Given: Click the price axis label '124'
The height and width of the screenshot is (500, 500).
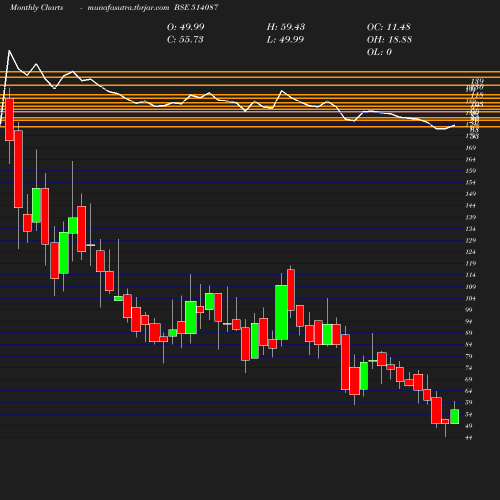Looking at the screenshot, I should 471,252.
